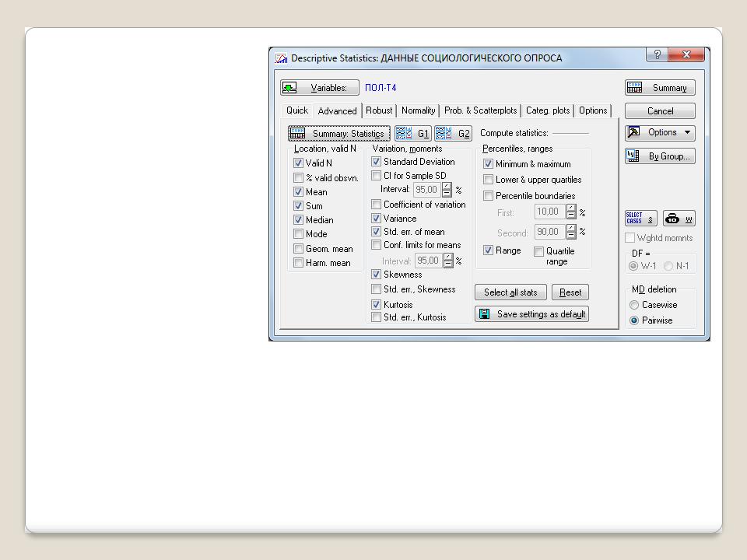Open the Categ. plots tab
Image resolution: width=747 pixels, height=560 pixels.
[548, 110]
